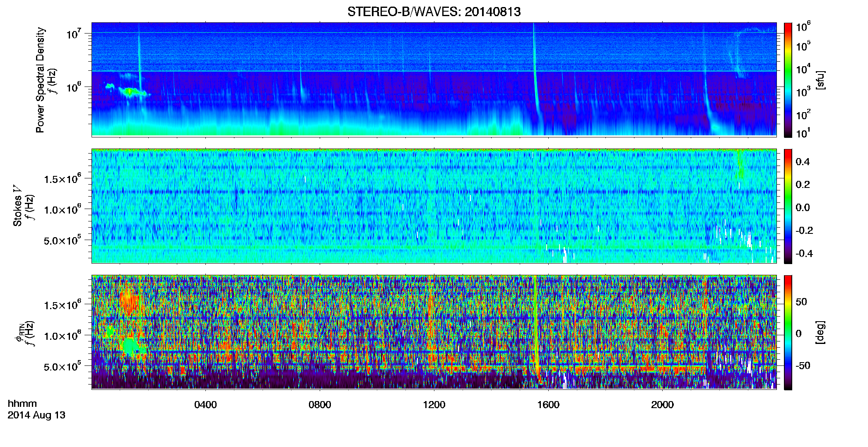Click the Power Spectral Density axis label
The image size is (868, 447).
pyautogui.click(x=40, y=80)
